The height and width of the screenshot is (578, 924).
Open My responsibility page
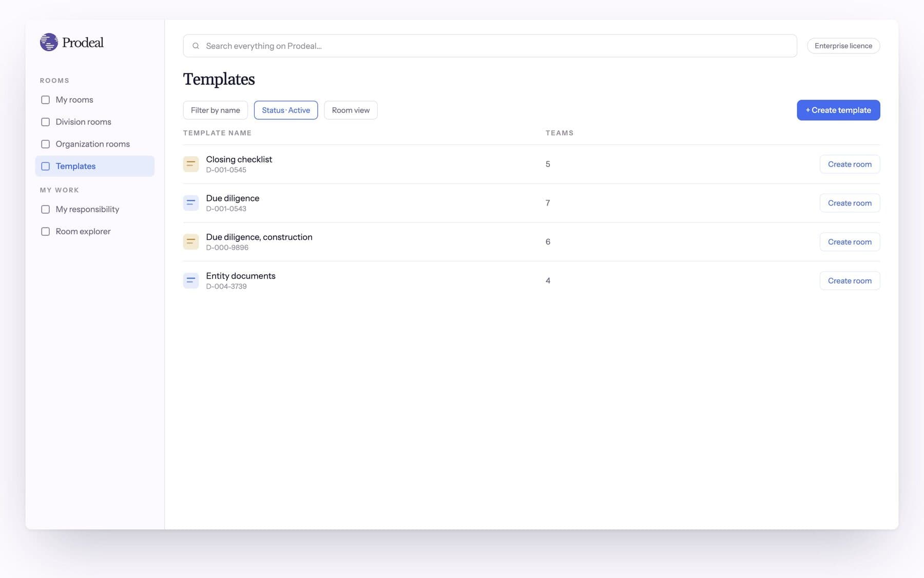click(94, 209)
